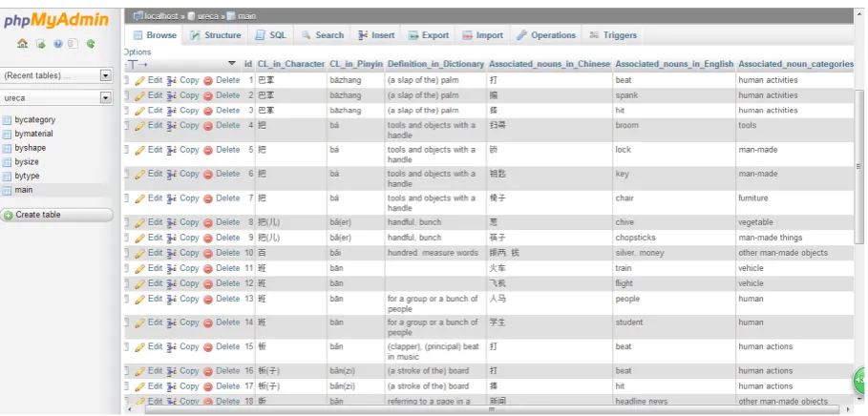Image resolution: width=868 pixels, height=416 pixels.
Task: Toggle full texts arrows in header
Action: 135,64
